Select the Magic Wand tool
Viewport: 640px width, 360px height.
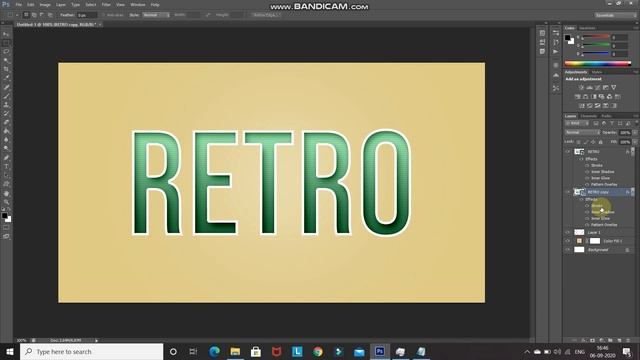[x=6, y=61]
